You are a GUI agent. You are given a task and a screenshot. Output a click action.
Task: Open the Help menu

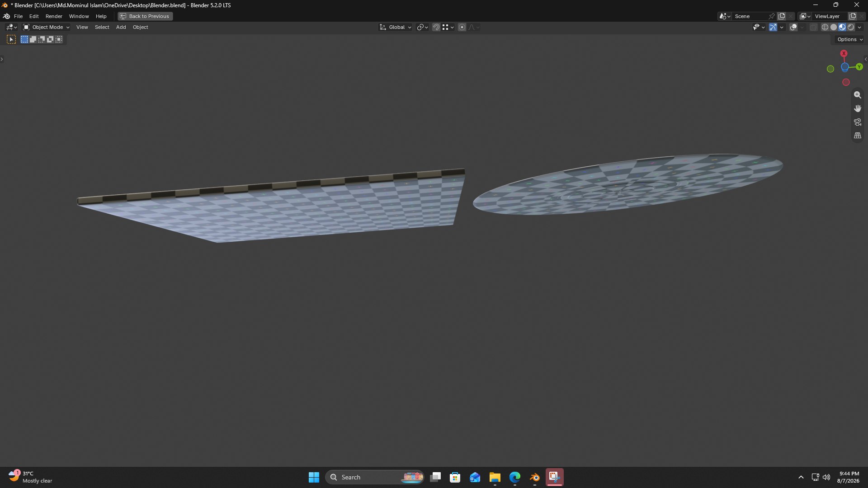[x=101, y=16]
